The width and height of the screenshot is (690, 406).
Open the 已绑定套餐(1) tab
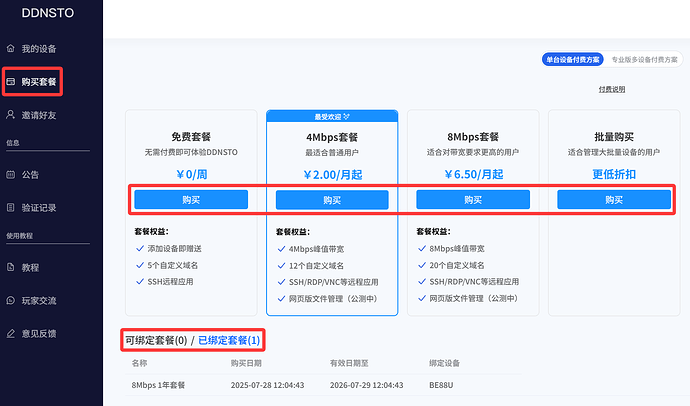[228, 341]
